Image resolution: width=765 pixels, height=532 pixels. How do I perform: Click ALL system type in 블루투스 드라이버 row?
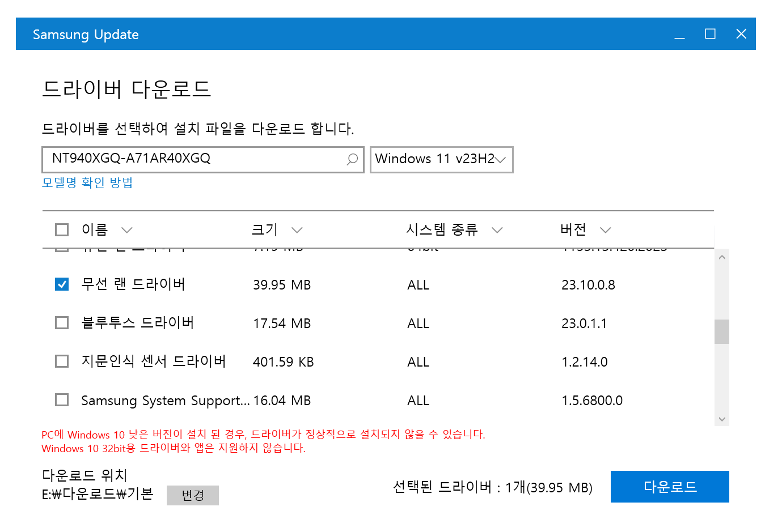tap(418, 324)
